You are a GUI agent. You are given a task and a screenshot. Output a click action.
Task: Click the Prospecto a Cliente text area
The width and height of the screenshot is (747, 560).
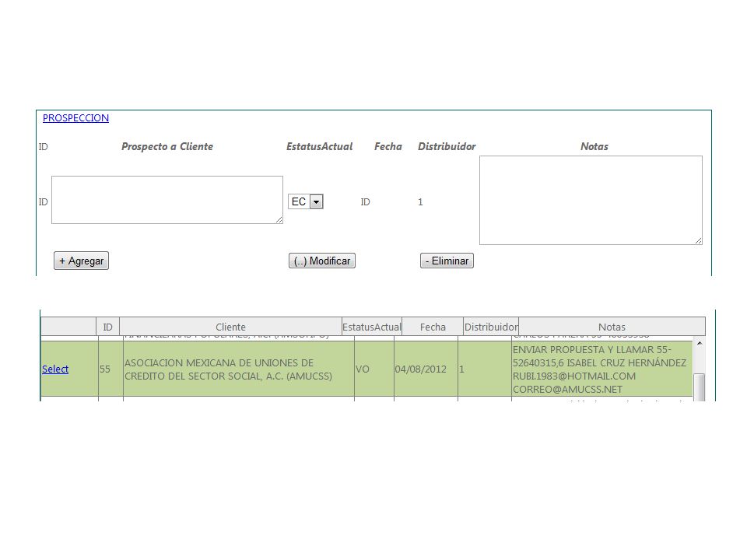point(167,200)
